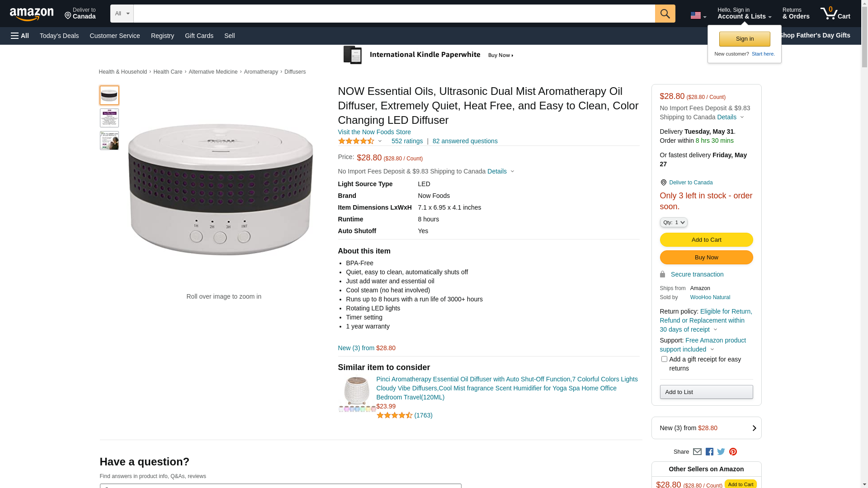This screenshot has width=868, height=488.
Task: Click the US flag language selector
Action: pyautogui.click(x=698, y=16)
